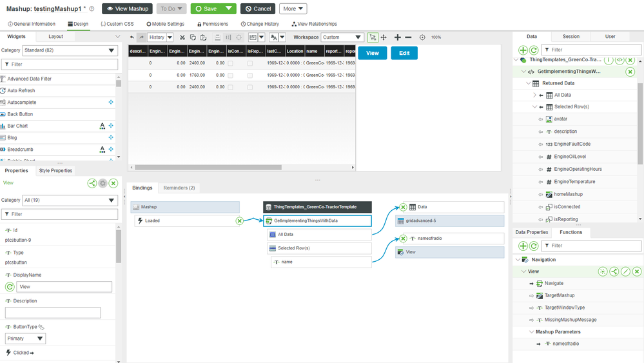Click the grid horizontal scrollbar thumb
The image size is (644, 363).
(208, 168)
